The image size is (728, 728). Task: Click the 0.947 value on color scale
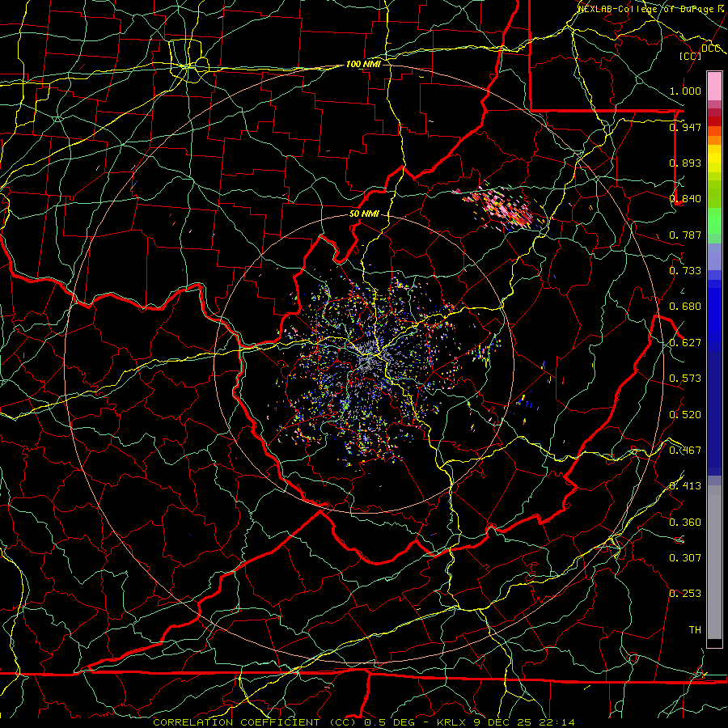685,127
